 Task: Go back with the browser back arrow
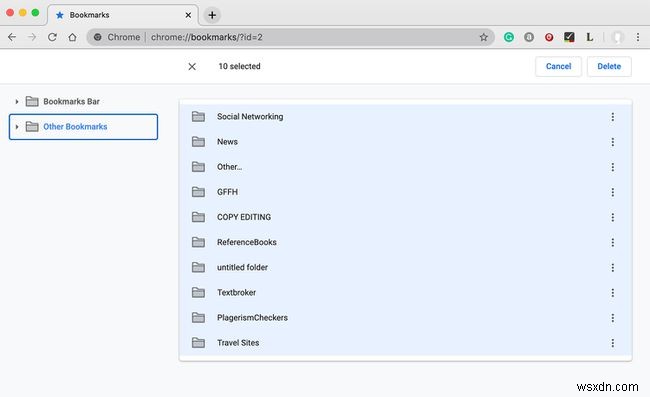pyautogui.click(x=12, y=37)
